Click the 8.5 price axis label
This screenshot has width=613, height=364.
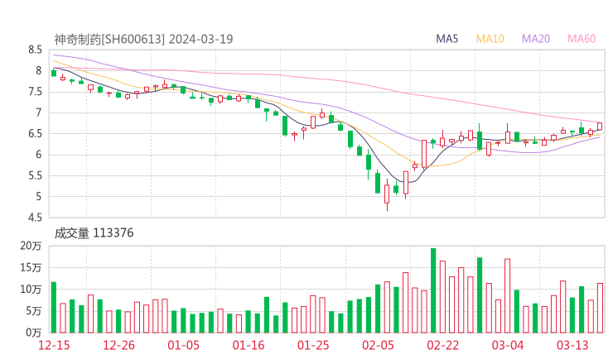pos(35,50)
